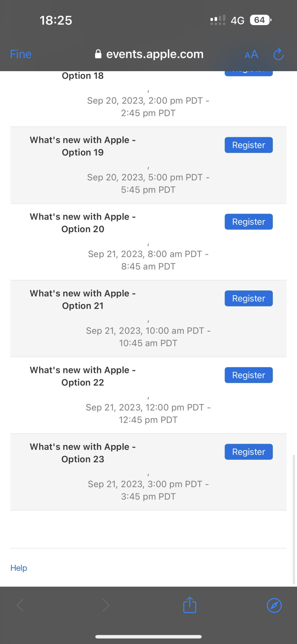This screenshot has width=297, height=644.
Task: Tap the battery indicator in status bar
Action: [261, 20]
